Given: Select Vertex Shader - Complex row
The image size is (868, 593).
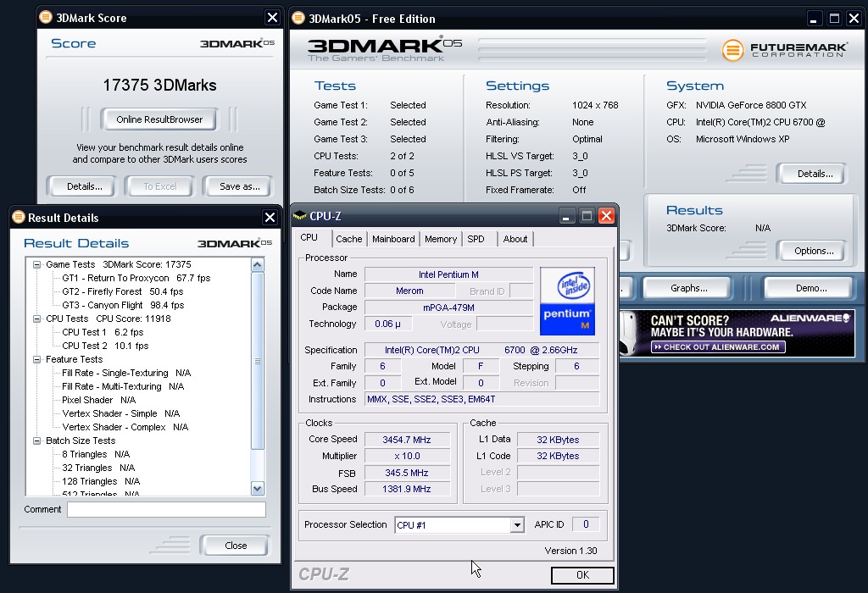Looking at the screenshot, I should click(x=125, y=427).
